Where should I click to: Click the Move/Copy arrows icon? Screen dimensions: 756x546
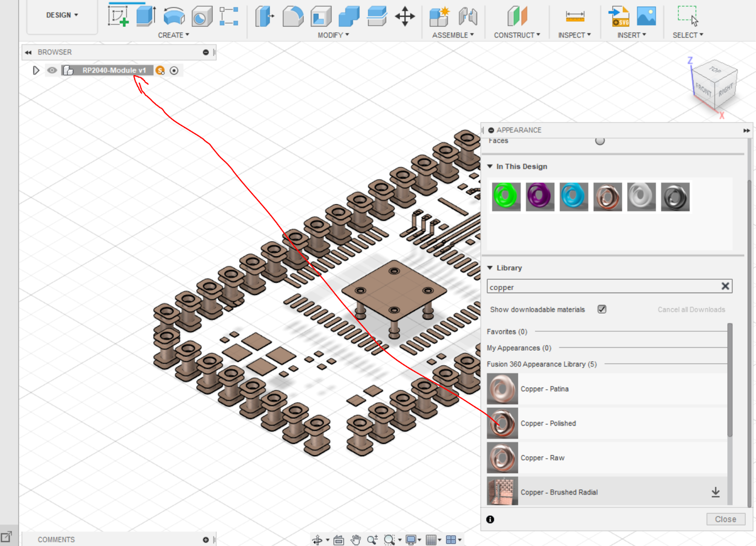[405, 16]
